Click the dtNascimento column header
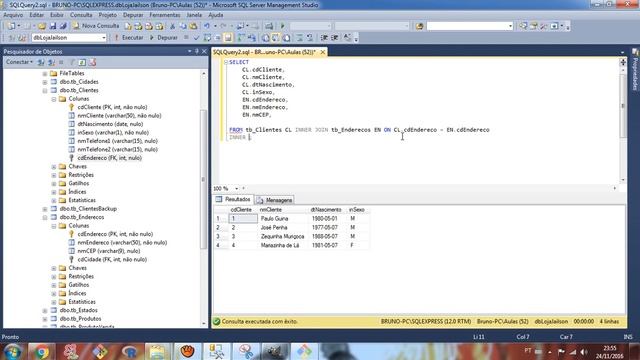Image resolution: width=640 pixels, height=360 pixels. [326, 210]
